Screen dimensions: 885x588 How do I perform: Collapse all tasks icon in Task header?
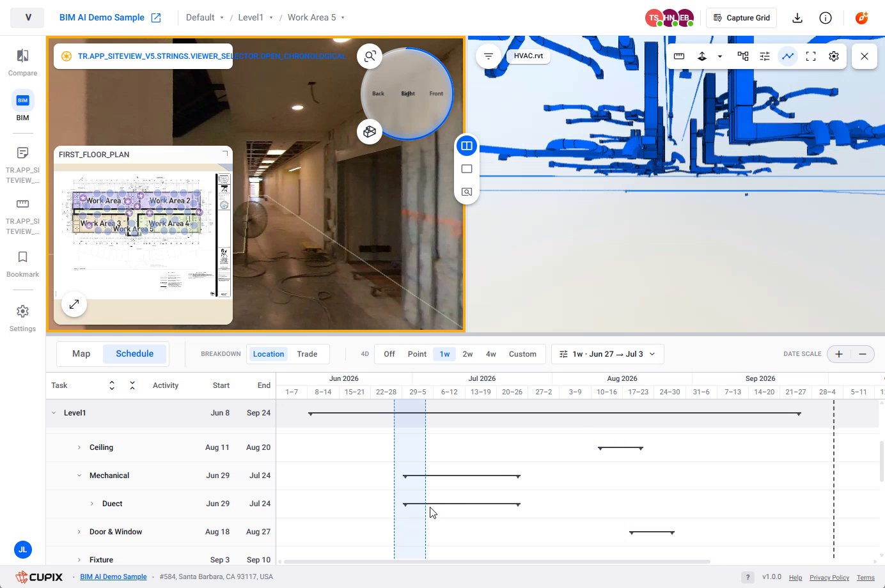(x=132, y=385)
